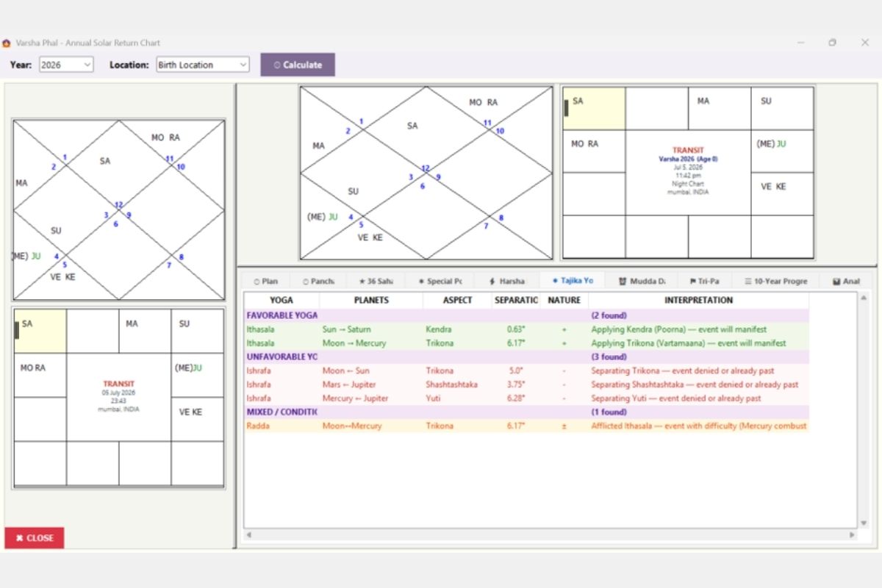Click the Calculate button

[298, 65]
